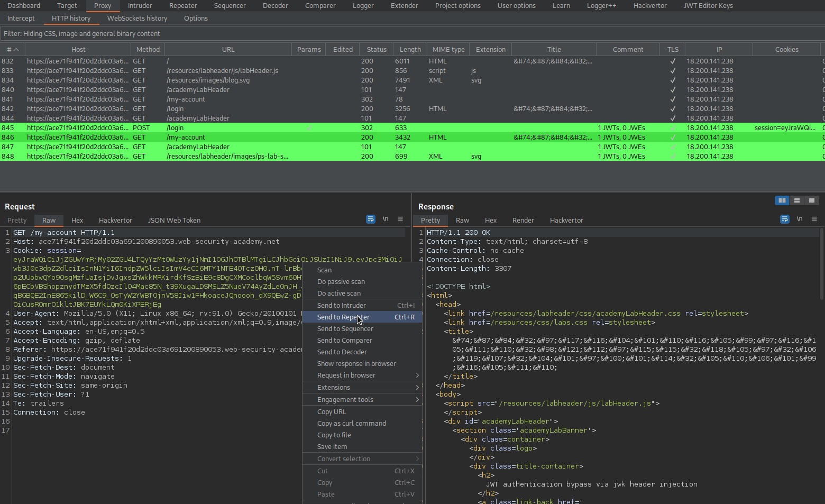This screenshot has height=504, width=825.
Task: Select Copy to file entry
Action: click(x=362, y=435)
